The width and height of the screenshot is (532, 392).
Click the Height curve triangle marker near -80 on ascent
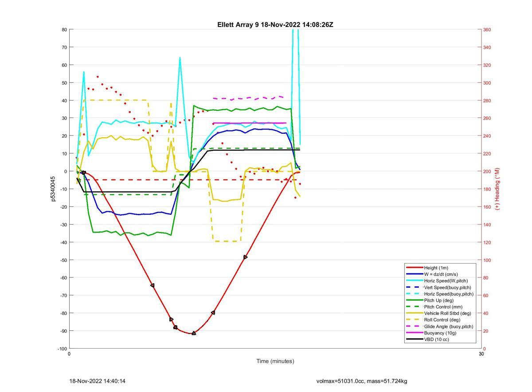point(213,313)
